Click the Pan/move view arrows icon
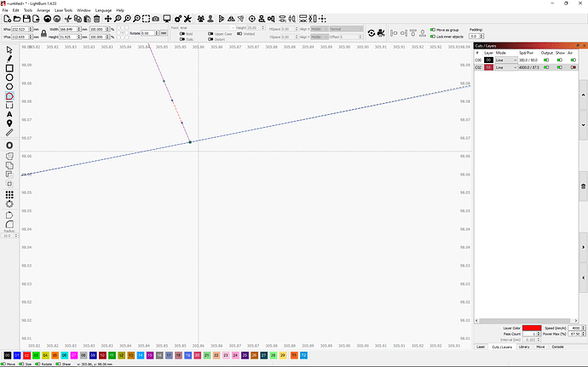The width and height of the screenshot is (588, 367). [108, 19]
